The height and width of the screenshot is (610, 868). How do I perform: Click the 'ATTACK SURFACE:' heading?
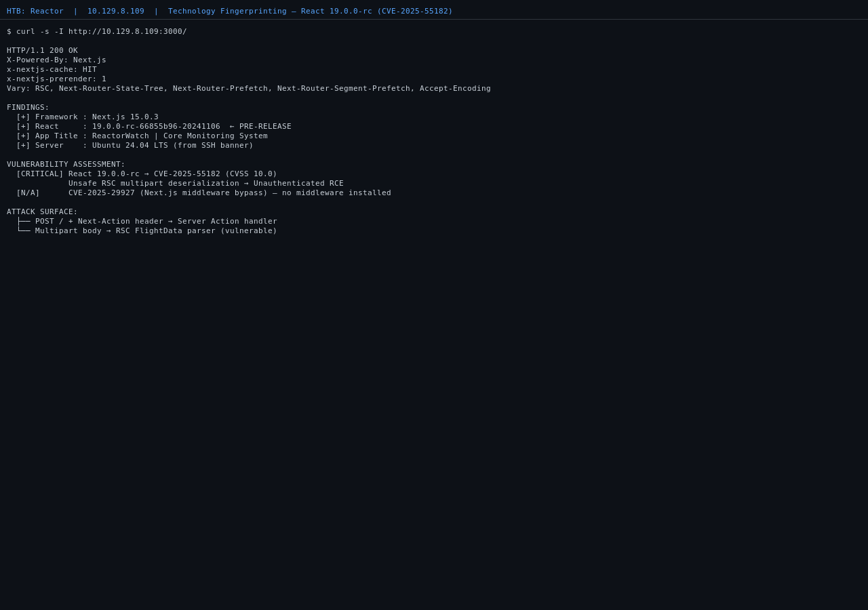click(42, 211)
